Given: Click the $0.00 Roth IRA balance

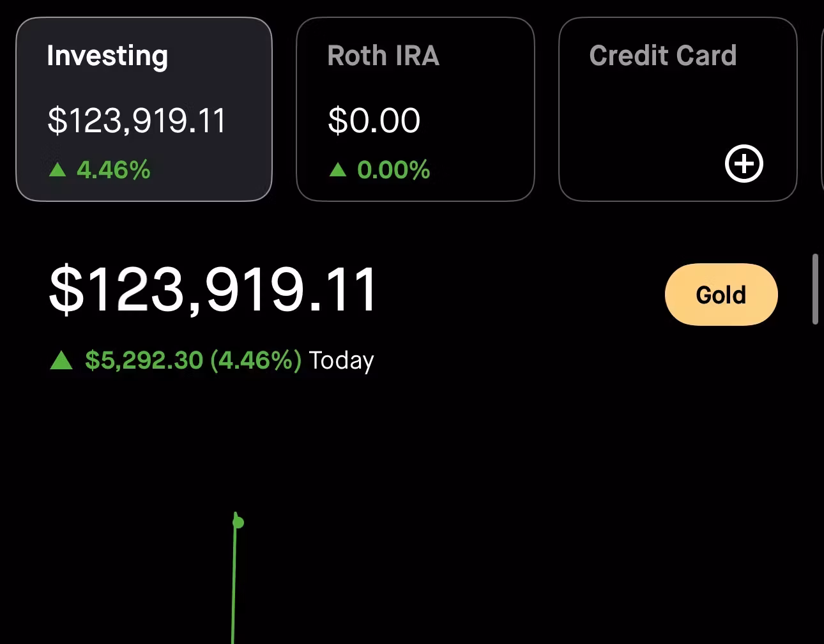Looking at the screenshot, I should (x=374, y=120).
